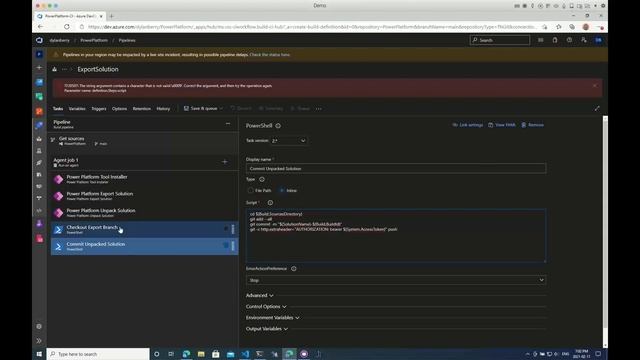This screenshot has width=640, height=360.
Task: Click the Type info icon
Action: click(x=262, y=179)
